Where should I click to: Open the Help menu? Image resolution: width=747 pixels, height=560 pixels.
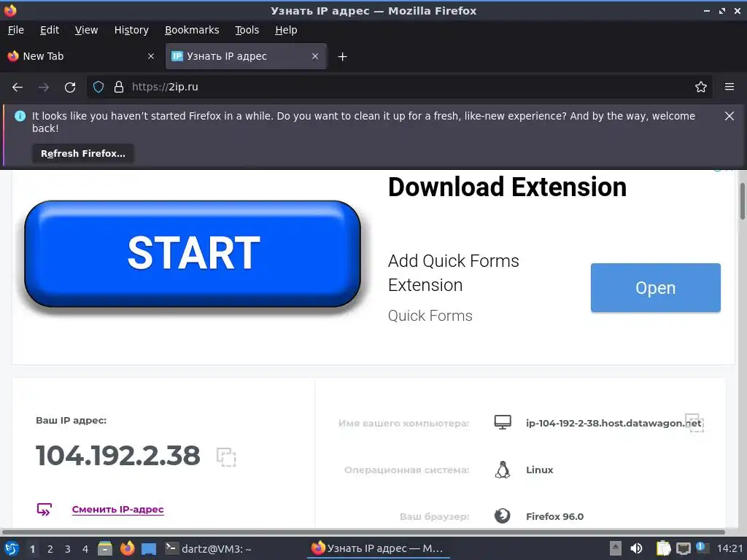tap(286, 30)
